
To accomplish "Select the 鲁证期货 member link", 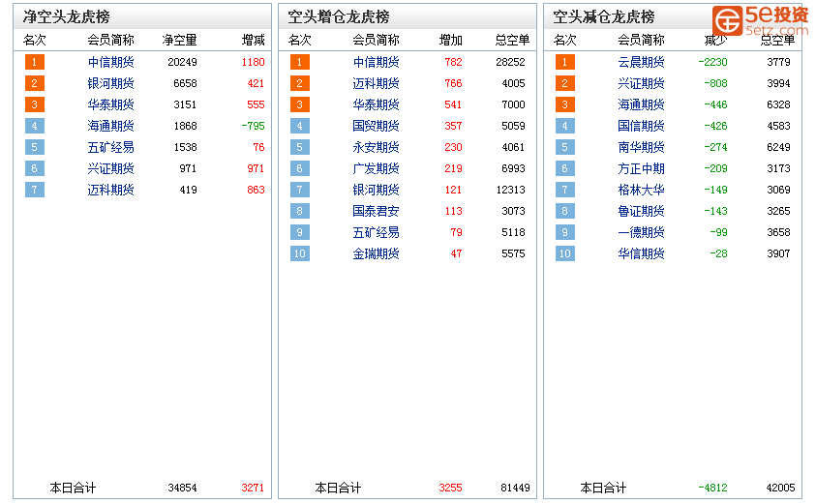I will click(642, 212).
